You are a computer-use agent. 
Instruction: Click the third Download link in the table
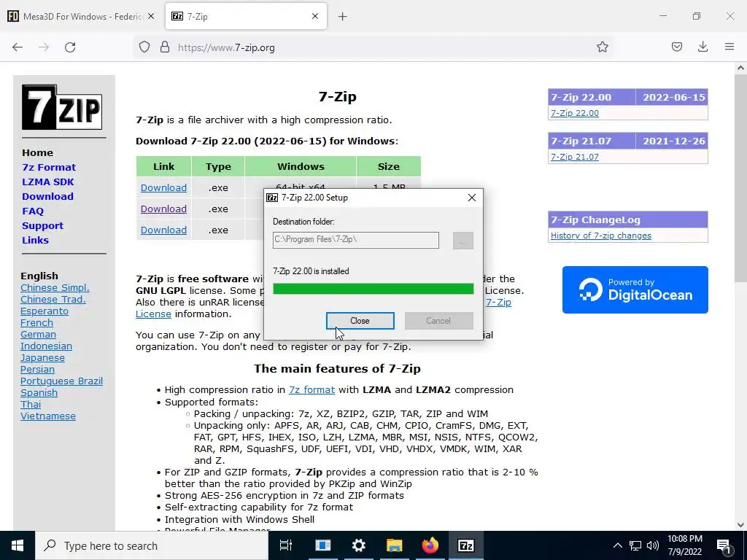pos(163,230)
